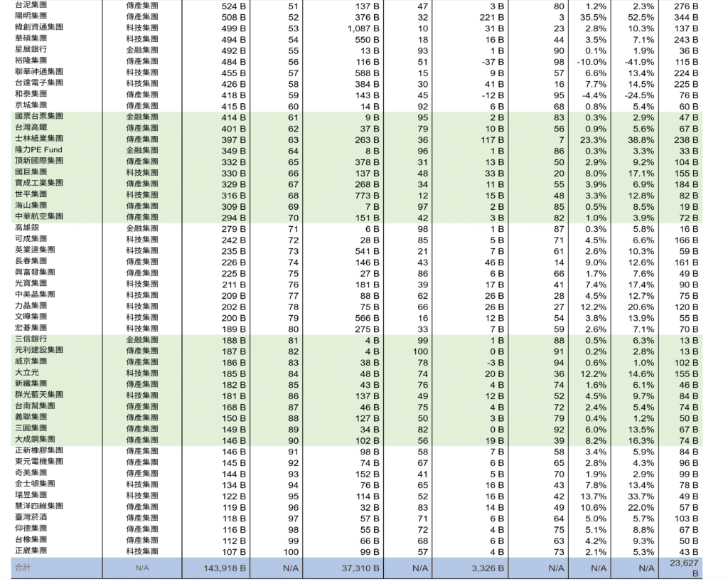The width and height of the screenshot is (728, 584).
Task: Click the 大成鋼集團 row label
Action: (x=35, y=440)
